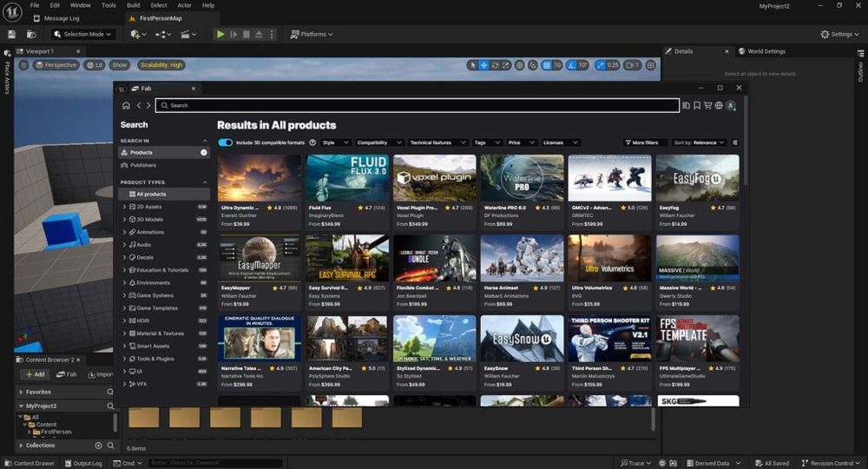The height and width of the screenshot is (469, 868).
Task: Open the Fab wishlist bookmark icon
Action: point(697,105)
